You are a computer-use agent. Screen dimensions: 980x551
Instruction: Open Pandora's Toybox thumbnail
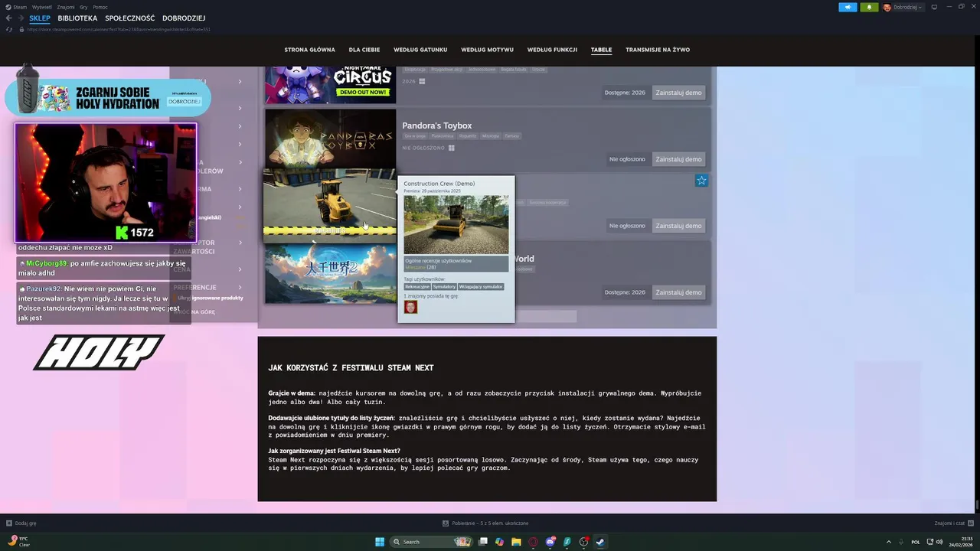[331, 139]
